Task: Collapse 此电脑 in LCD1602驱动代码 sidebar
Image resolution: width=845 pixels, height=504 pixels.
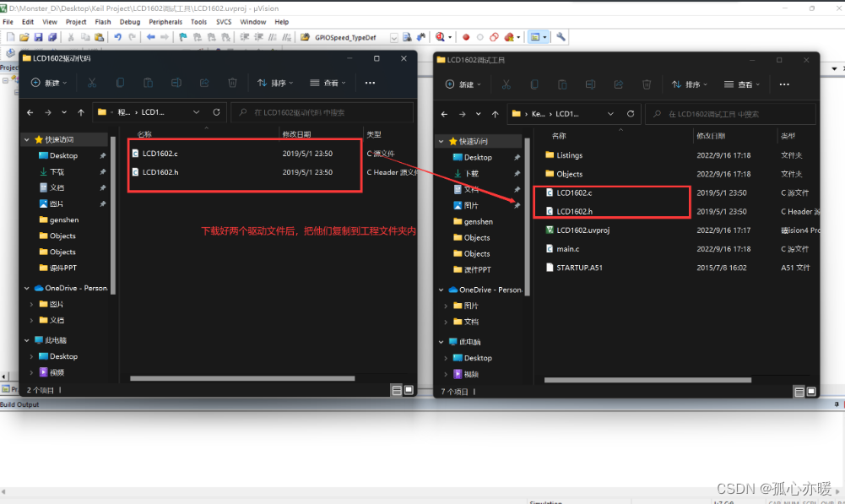Action: [x=27, y=340]
